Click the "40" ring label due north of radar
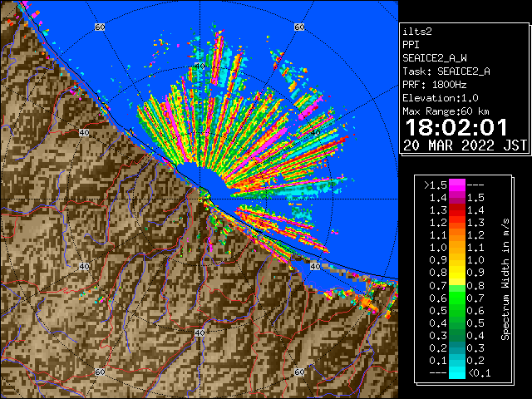The height and width of the screenshot is (399, 532). click(x=199, y=66)
